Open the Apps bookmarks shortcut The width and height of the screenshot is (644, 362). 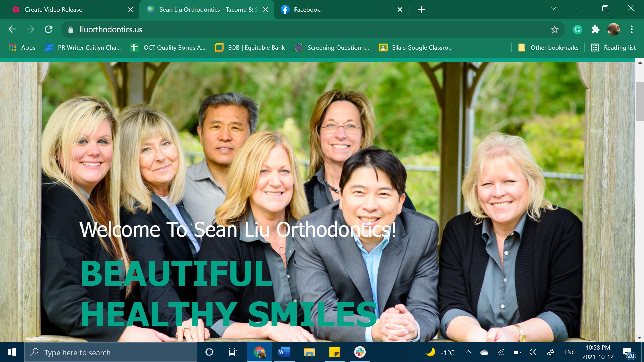pyautogui.click(x=22, y=48)
